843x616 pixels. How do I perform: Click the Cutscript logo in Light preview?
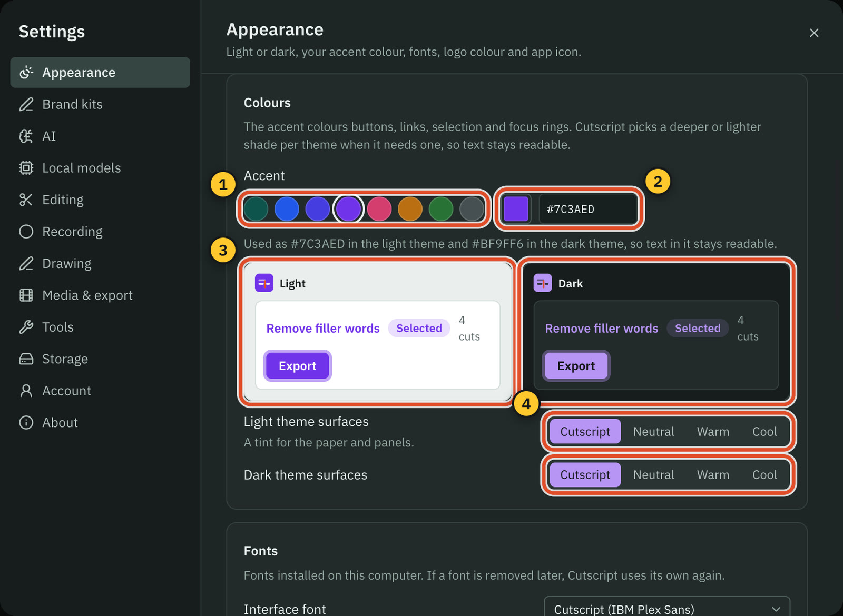coord(264,283)
